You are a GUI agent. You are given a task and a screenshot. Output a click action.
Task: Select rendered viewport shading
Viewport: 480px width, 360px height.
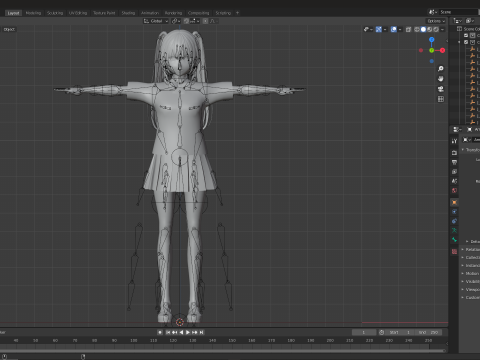point(436,29)
